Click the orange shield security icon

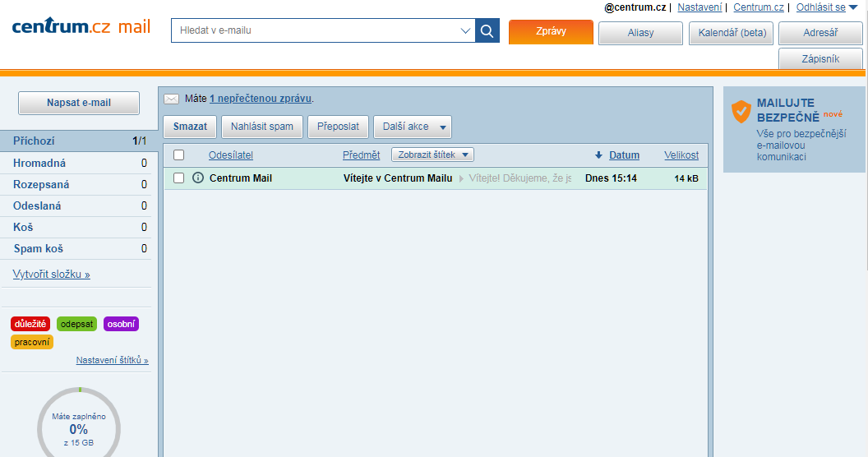pos(741,111)
